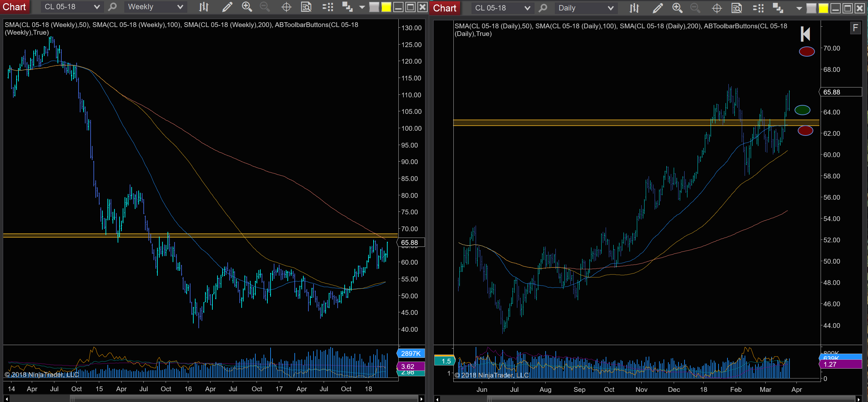This screenshot has width=868, height=402.
Task: Click the 65.88 price marker on Weekly chart
Action: [411, 242]
